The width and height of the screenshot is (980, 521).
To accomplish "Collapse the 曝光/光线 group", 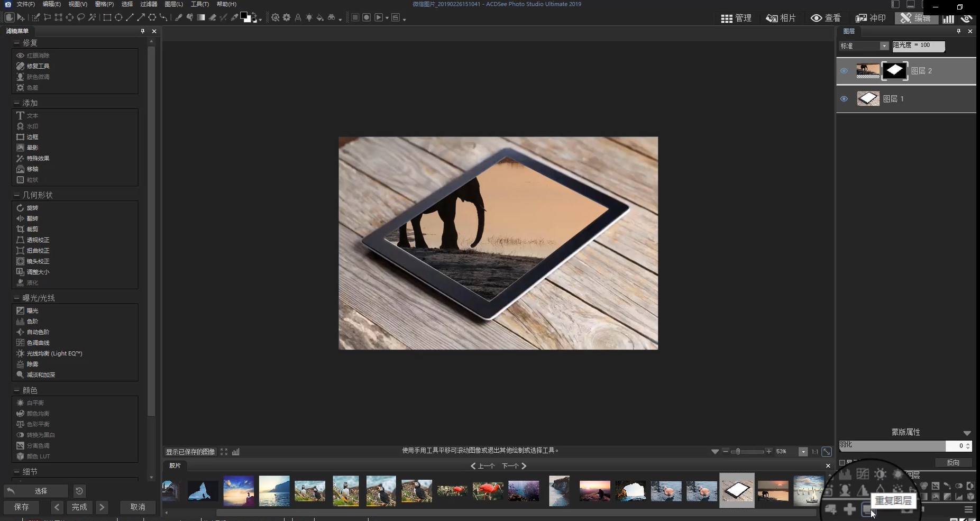I will (x=16, y=298).
